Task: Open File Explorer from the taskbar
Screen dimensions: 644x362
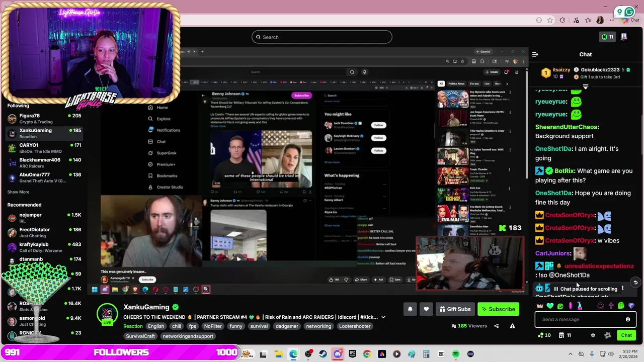Action: click(x=278, y=354)
